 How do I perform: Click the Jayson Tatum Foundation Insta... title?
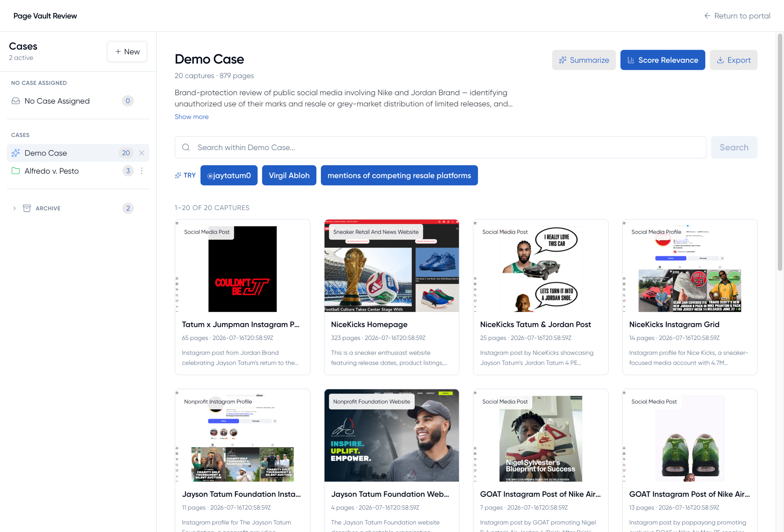(x=242, y=494)
